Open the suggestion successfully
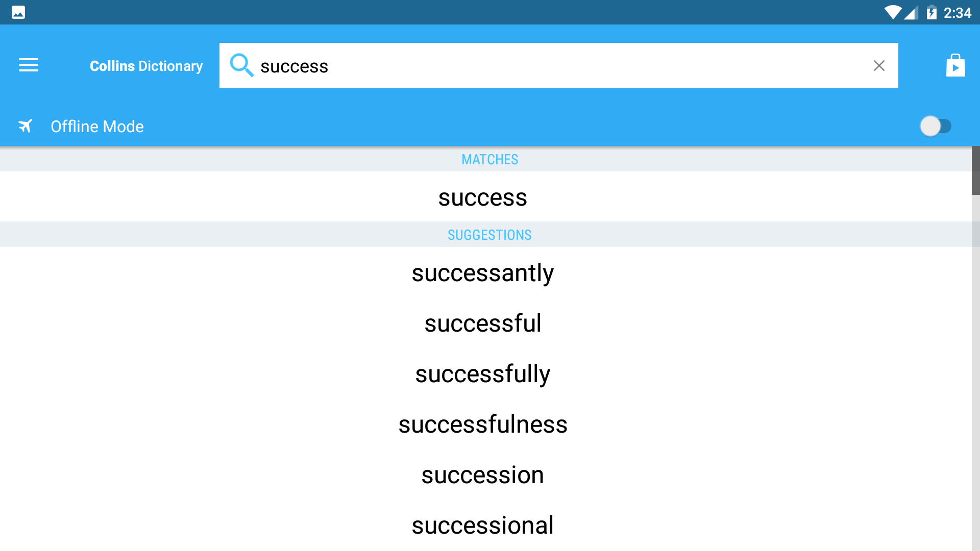Screen dimensions: 980x551 click(486, 373)
